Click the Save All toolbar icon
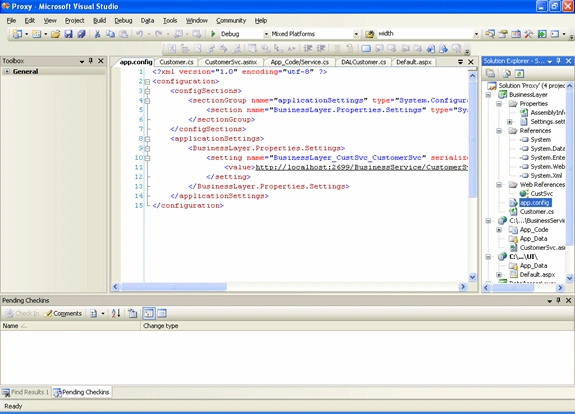575x414 pixels. coord(81,34)
